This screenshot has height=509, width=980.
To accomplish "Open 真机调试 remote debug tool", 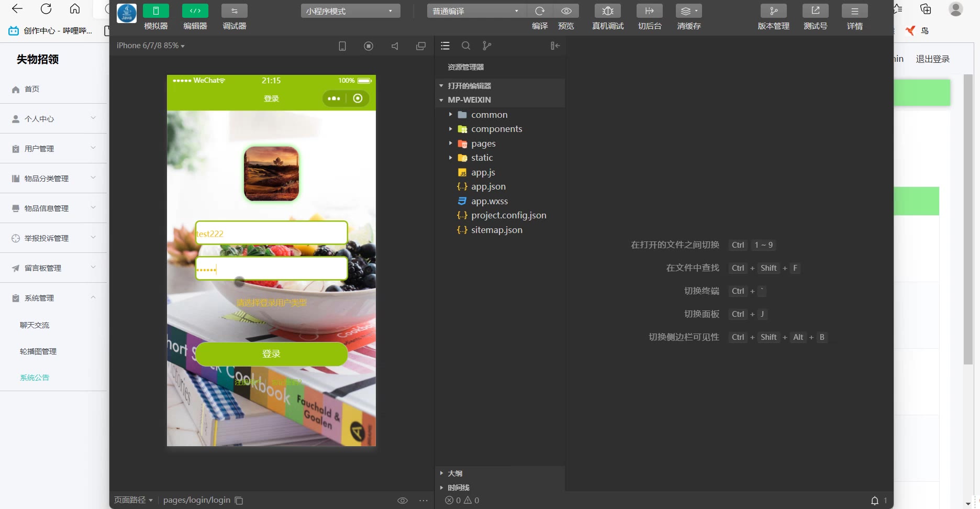I will (608, 11).
